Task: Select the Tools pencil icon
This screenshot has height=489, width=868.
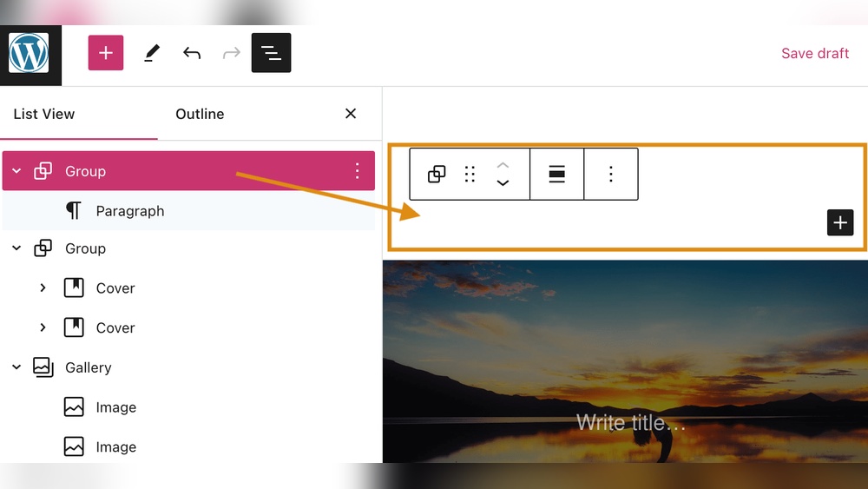Action: (152, 53)
